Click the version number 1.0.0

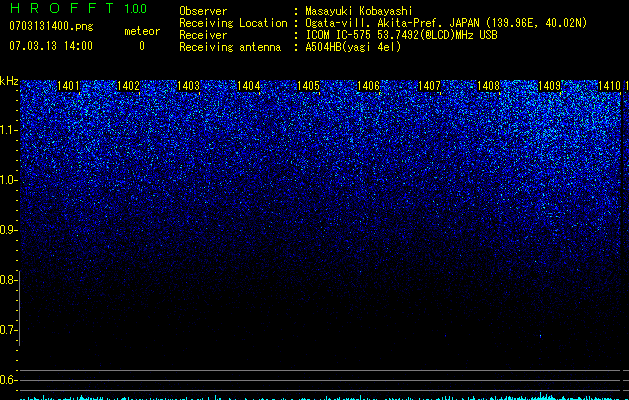pos(135,8)
